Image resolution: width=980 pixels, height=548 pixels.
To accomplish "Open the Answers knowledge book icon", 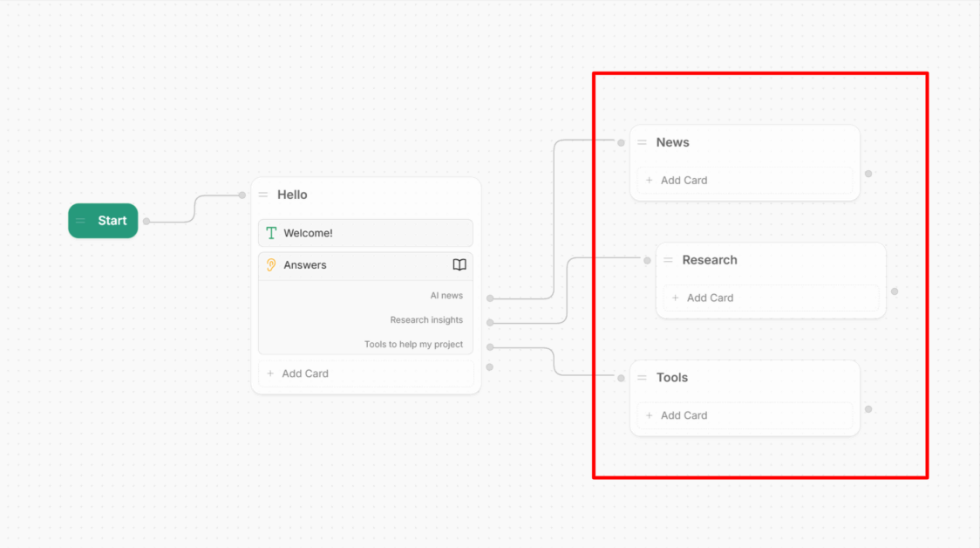I will (459, 265).
